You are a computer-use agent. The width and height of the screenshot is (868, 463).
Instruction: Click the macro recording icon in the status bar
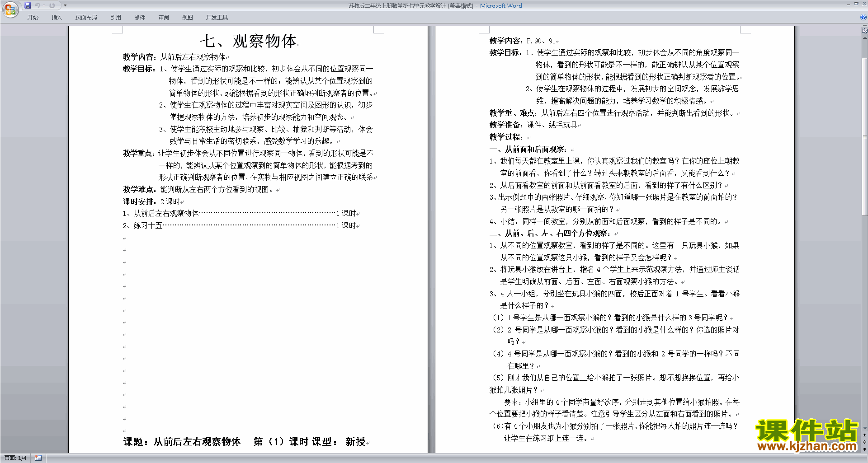tap(38, 458)
